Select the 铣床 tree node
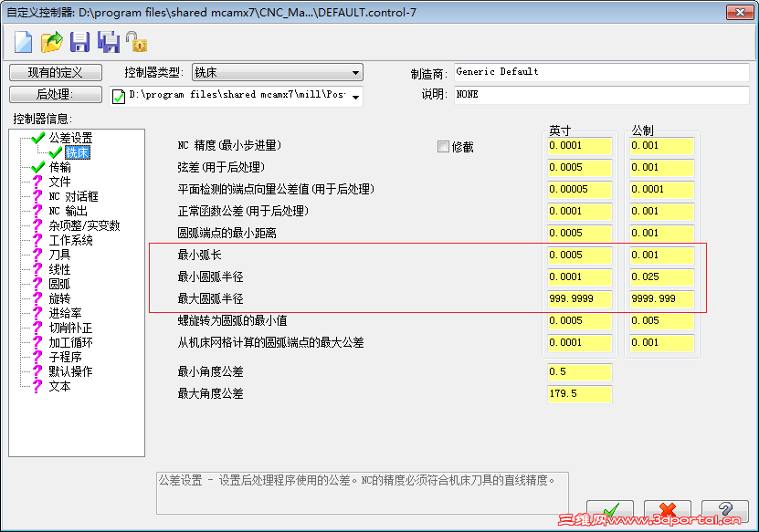759x532 pixels. 78,152
